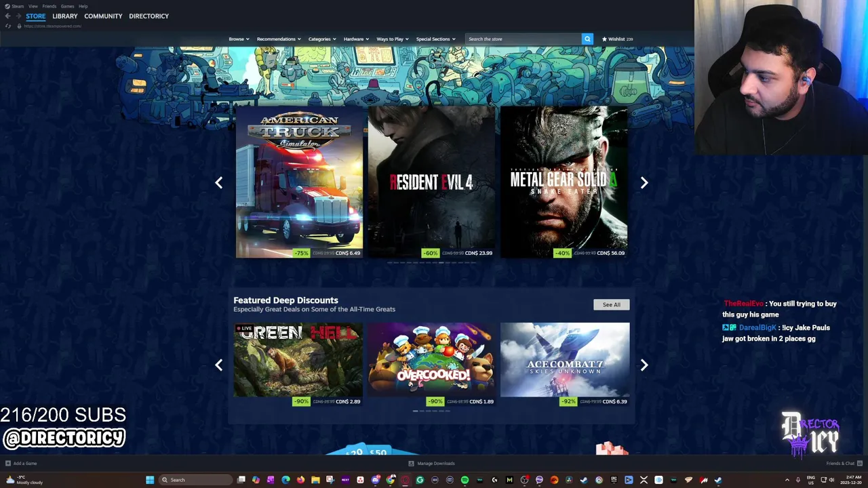Open Microsoft Edge from the taskbar
Viewport: 868px width, 488px height.
(x=285, y=480)
